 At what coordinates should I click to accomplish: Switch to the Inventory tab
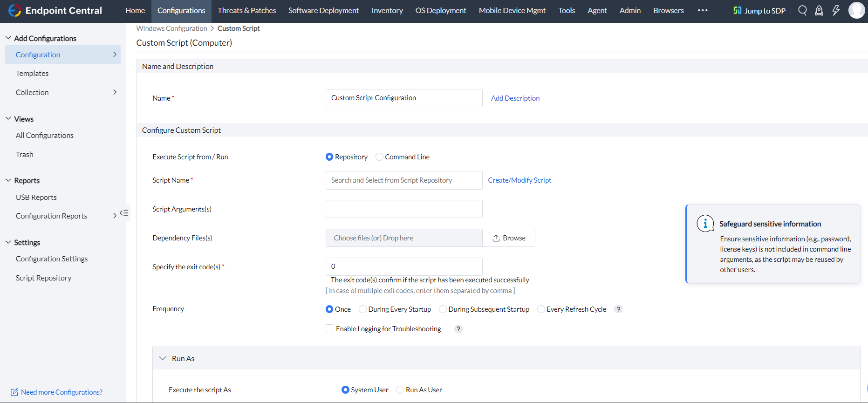(x=387, y=10)
